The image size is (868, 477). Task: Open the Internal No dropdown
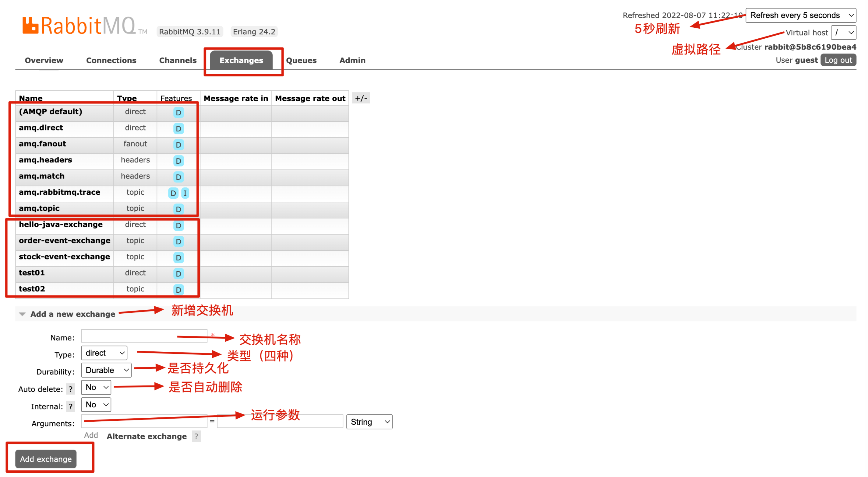coord(96,405)
